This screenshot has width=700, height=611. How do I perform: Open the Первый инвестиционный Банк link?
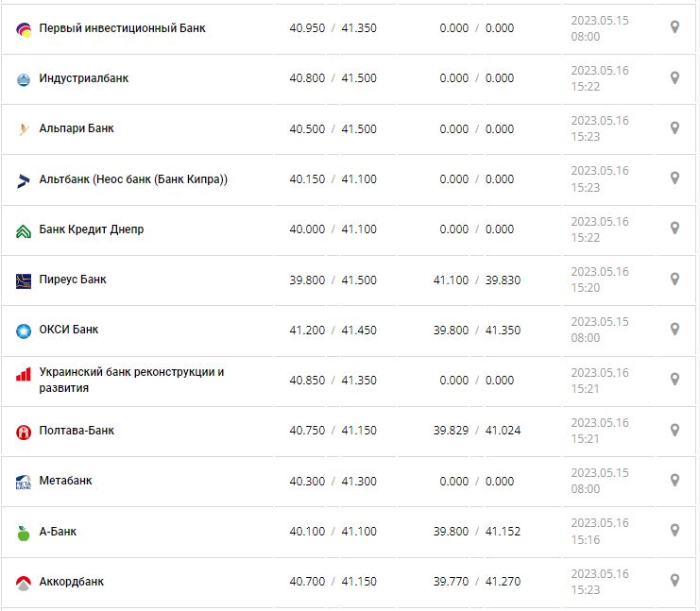[x=122, y=28]
